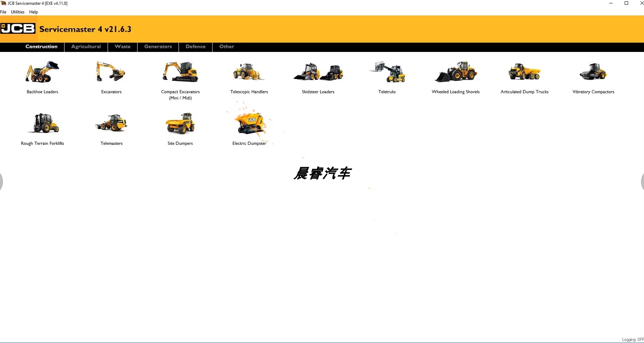Image resolution: width=644 pixels, height=343 pixels.
Task: Choose the Site Dumpers icon
Action: (x=180, y=123)
